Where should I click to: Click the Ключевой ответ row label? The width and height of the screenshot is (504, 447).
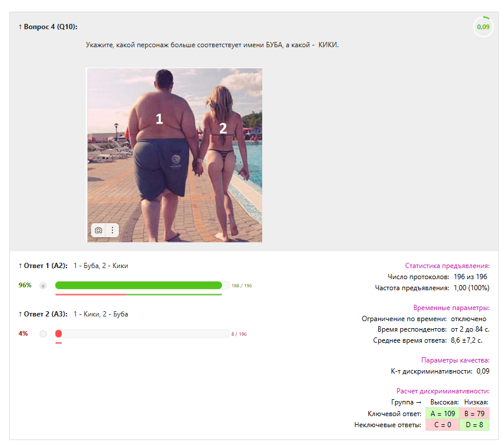point(394,414)
